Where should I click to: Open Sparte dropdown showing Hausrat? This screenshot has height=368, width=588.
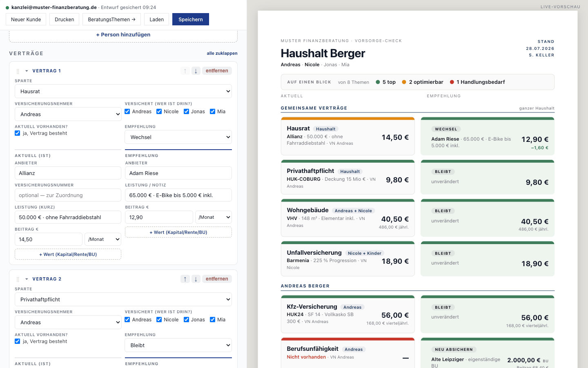click(x=123, y=91)
